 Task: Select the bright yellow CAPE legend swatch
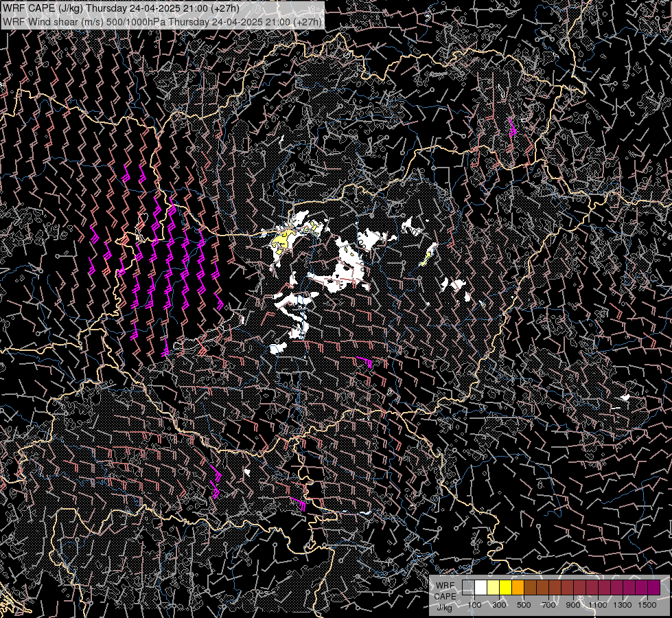point(506,588)
